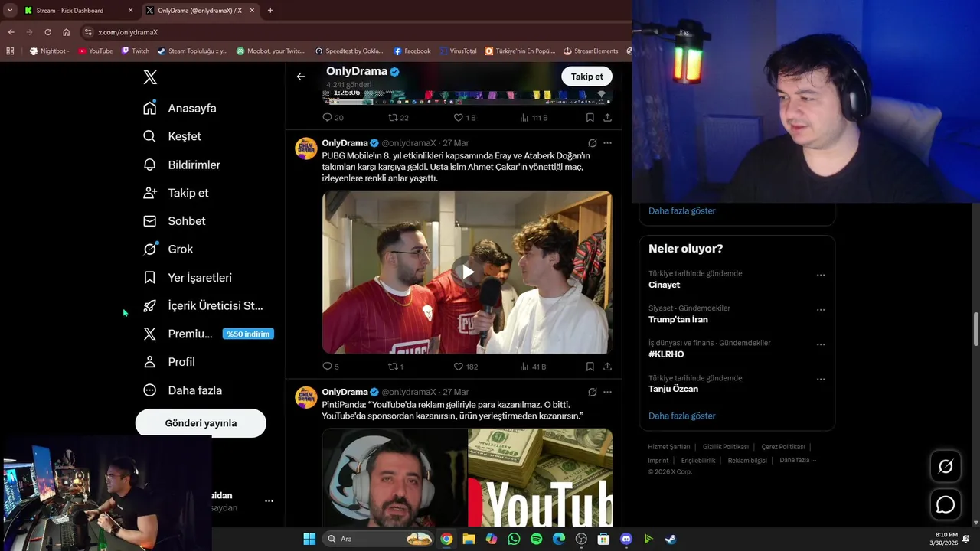Screen dimensions: 980x551
Task: Open Twitch bookmark in bookmarks bar
Action: click(x=136, y=51)
